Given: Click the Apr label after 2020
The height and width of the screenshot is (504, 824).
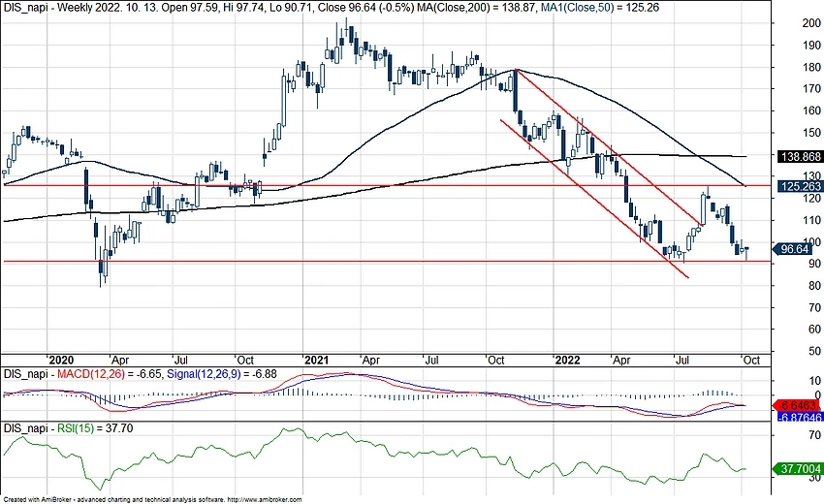Looking at the screenshot, I should (x=120, y=361).
